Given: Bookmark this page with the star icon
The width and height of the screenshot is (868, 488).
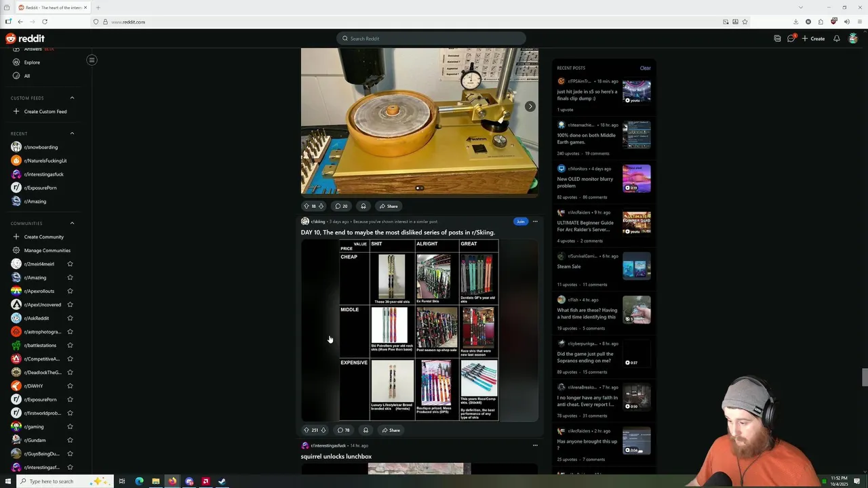Looking at the screenshot, I should click(x=745, y=22).
